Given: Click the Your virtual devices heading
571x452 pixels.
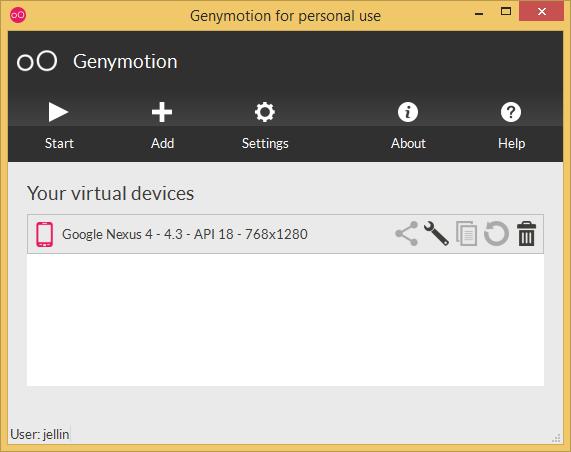Looking at the screenshot, I should [110, 193].
